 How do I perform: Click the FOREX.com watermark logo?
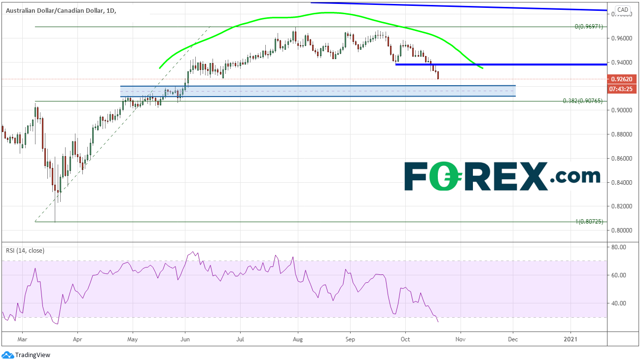pyautogui.click(x=502, y=177)
